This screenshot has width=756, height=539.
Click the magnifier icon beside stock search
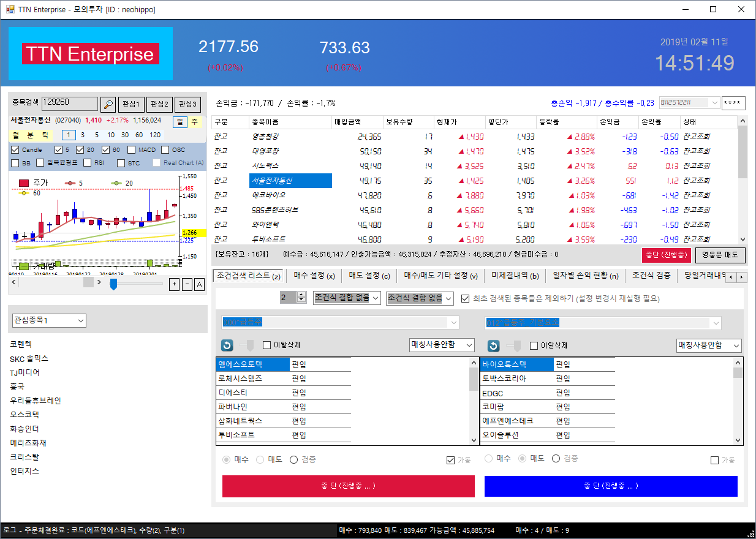108,104
